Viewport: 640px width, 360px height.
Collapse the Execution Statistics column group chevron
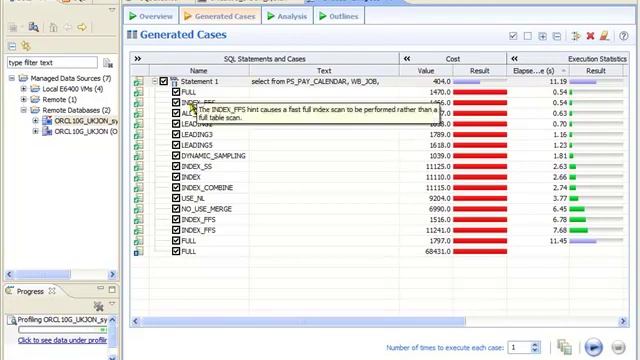(514, 59)
